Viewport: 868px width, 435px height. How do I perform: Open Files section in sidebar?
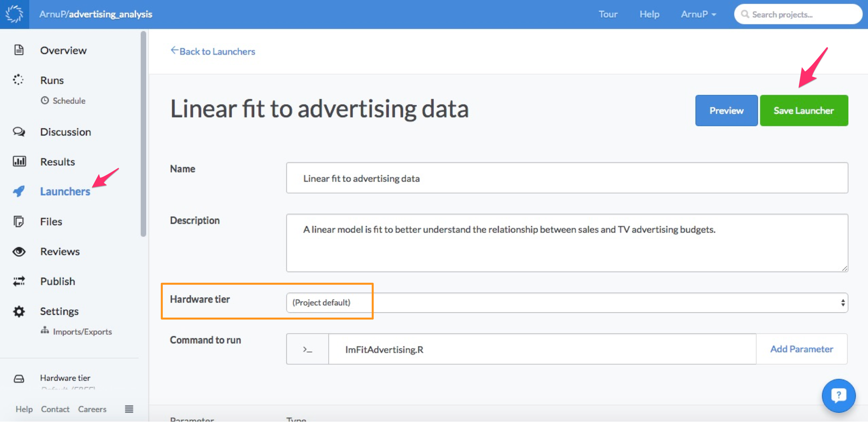pyautogui.click(x=51, y=222)
